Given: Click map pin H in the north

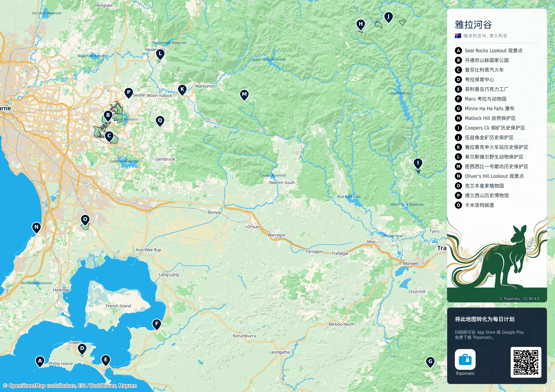Looking at the screenshot, I should point(361,24).
